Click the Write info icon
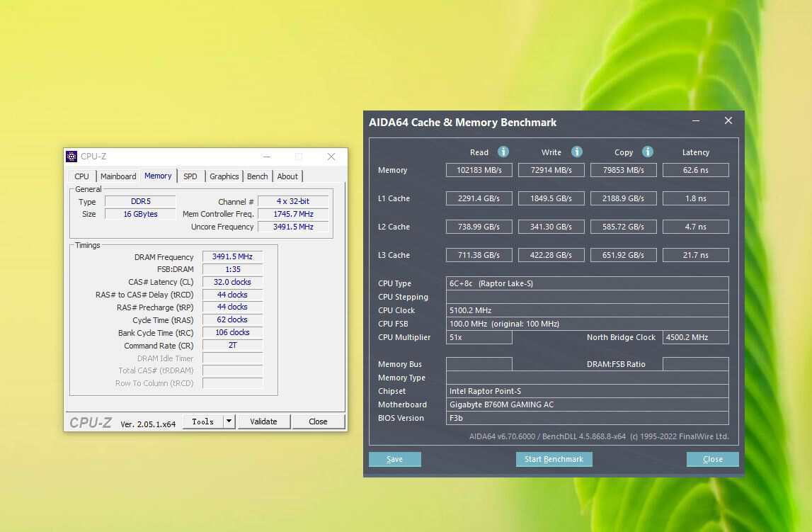Screen dimensions: 812x532 pos(577,152)
